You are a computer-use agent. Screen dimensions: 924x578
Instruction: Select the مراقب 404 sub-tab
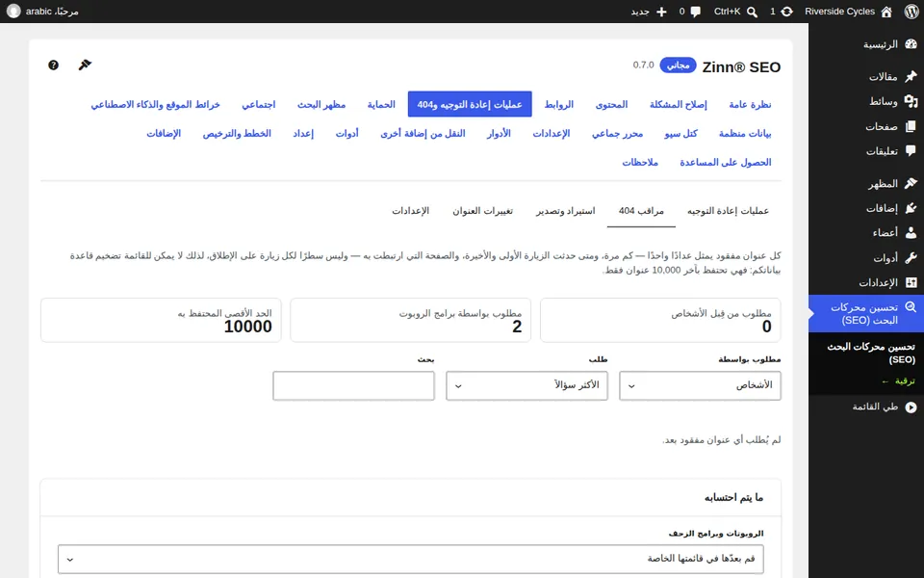click(641, 211)
